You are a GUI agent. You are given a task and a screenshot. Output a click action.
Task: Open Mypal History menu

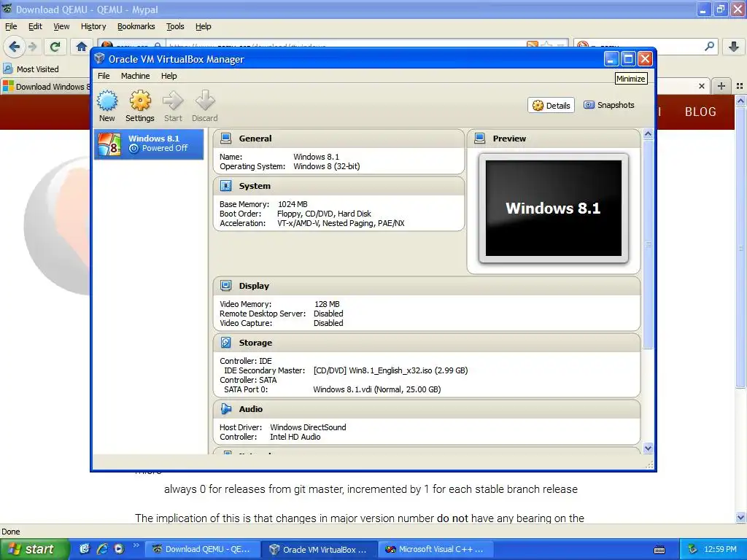point(93,26)
